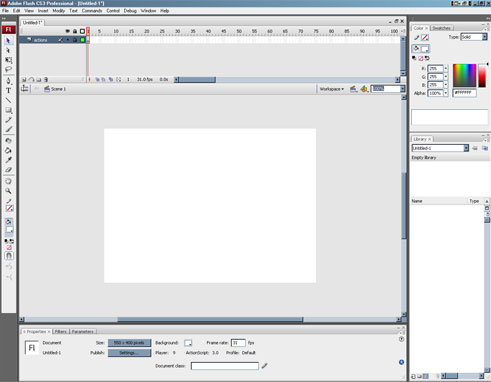This screenshot has height=382, width=491.
Task: Click the Snap to Objects magnet icon
Action: (9, 256)
